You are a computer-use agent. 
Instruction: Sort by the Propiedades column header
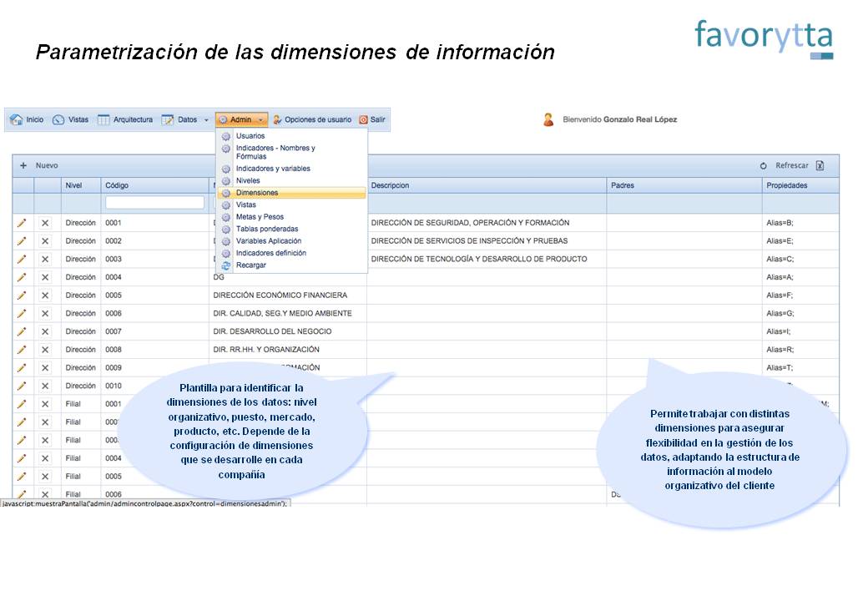[x=800, y=185]
